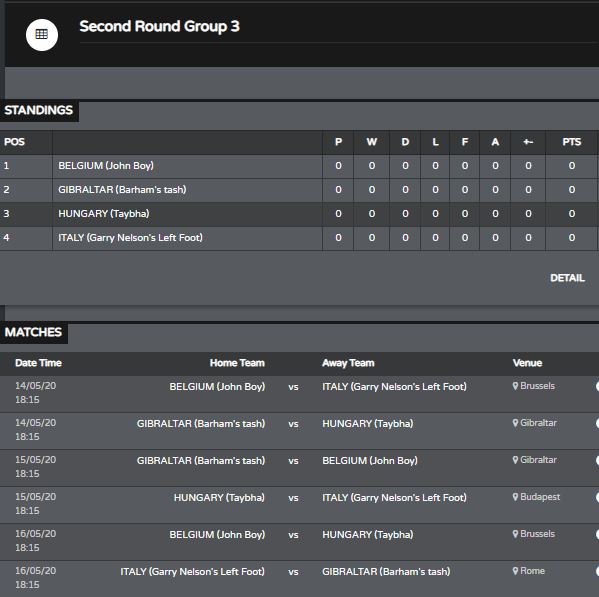Screen dimensions: 599x597
Task: Click the Gibraltar location pin for Gibraltar vs Hungary
Action: coord(515,423)
